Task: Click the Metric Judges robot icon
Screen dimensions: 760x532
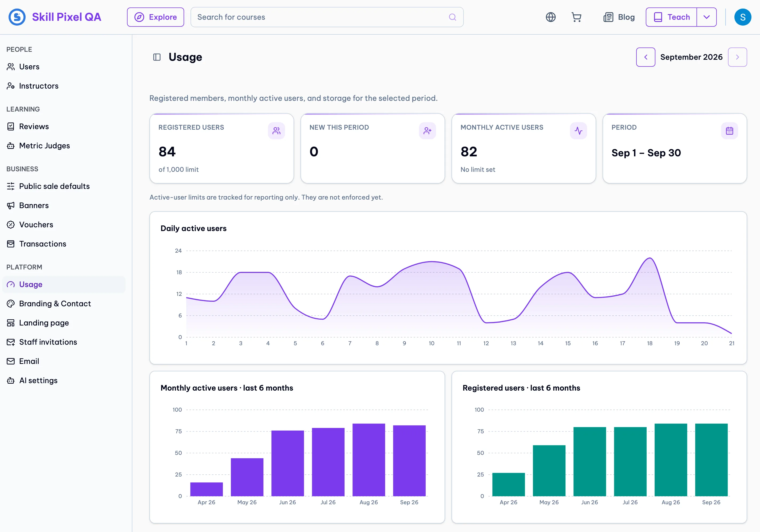Action: click(x=11, y=146)
